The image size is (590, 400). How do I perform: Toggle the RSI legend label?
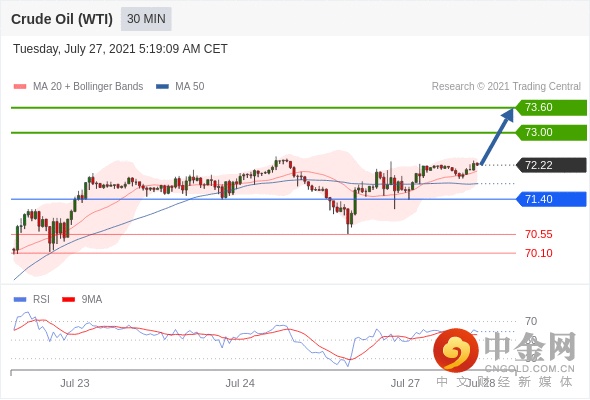[41, 300]
